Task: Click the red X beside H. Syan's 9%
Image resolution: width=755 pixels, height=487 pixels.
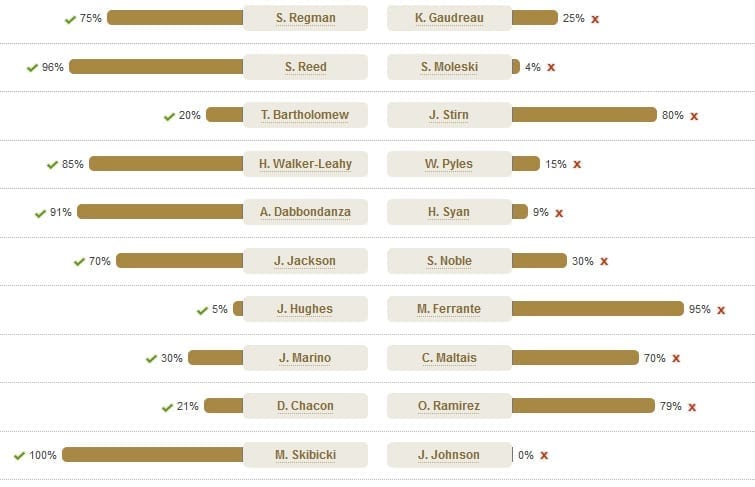Action: 559,213
